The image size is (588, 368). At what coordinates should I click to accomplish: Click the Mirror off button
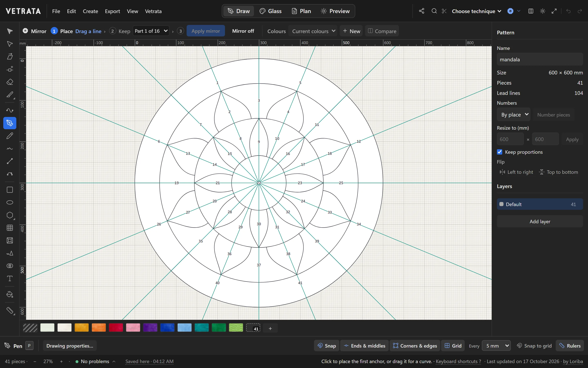(243, 31)
